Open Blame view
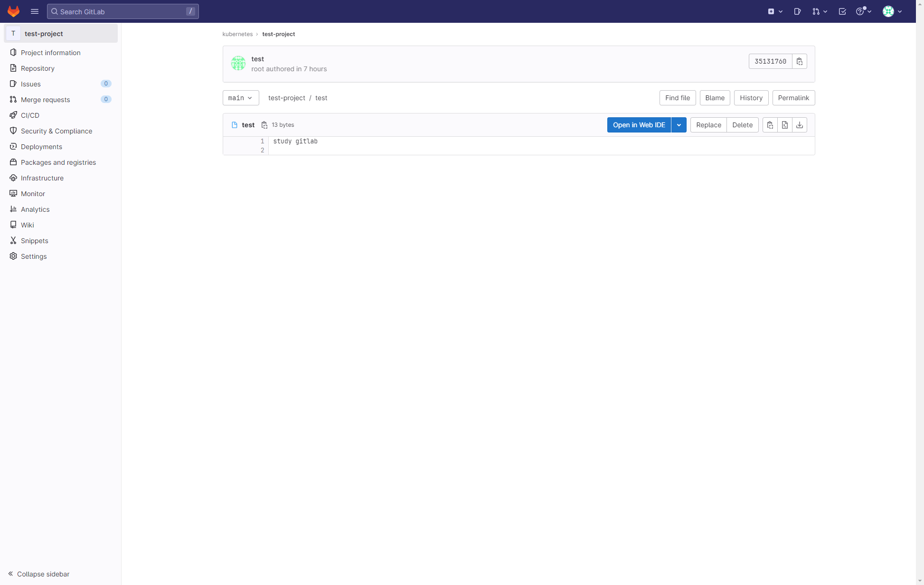The image size is (924, 585). [715, 98]
